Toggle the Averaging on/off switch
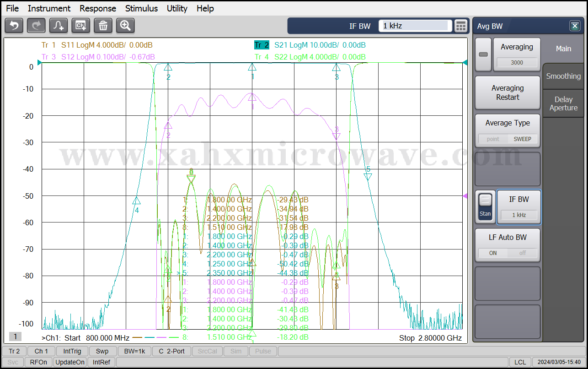 tap(483, 54)
